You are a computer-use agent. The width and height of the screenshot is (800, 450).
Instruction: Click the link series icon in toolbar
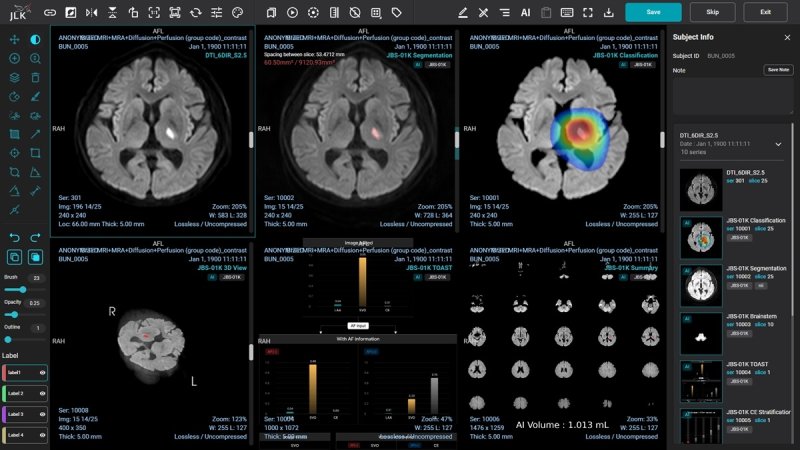(50, 12)
